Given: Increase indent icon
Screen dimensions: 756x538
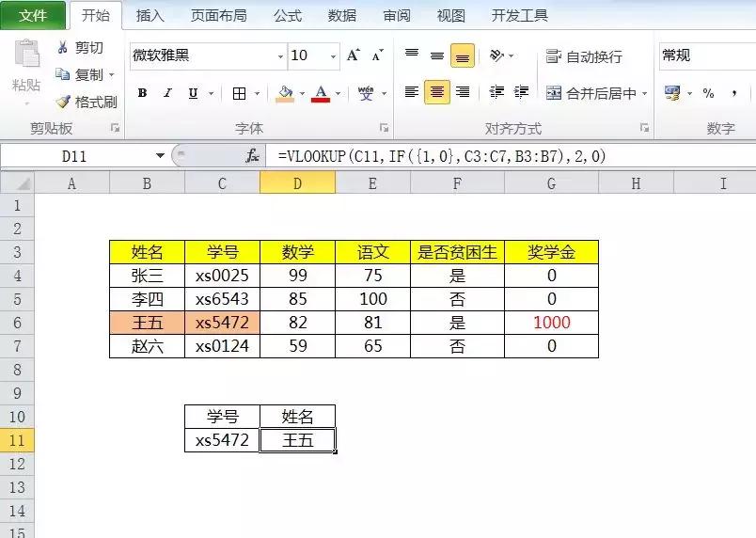Looking at the screenshot, I should [521, 92].
